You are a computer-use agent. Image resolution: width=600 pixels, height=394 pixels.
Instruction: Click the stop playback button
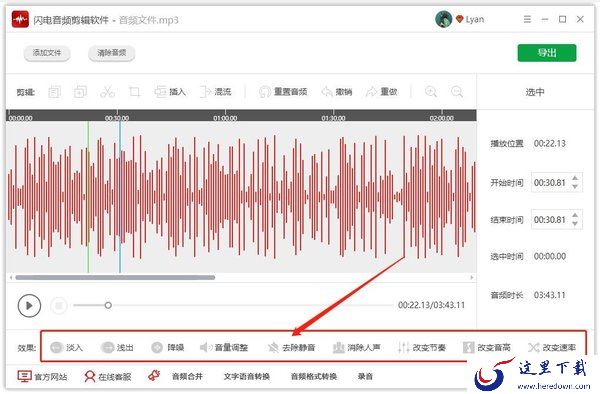pos(59,306)
